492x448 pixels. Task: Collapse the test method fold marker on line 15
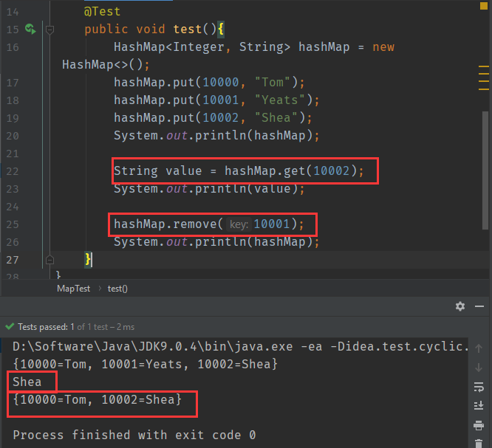[49, 30]
